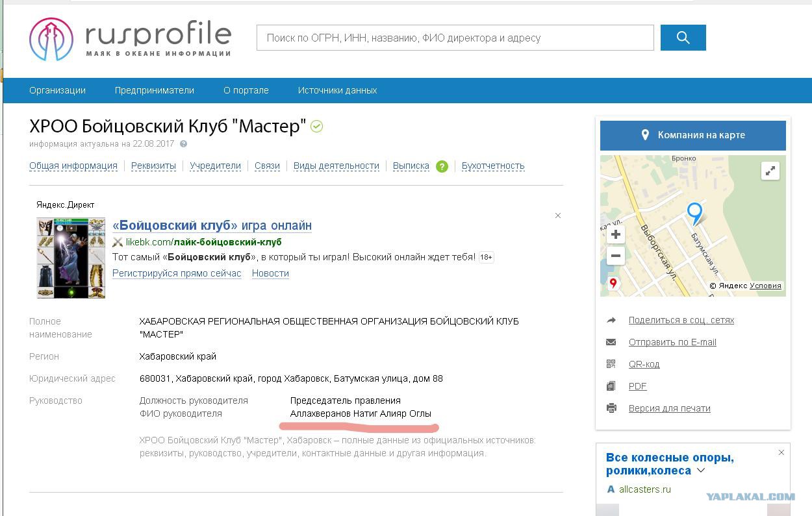812x516 pixels.
Task: Click the Бойцовский клуб game ad thumbnail
Action: 71,258
